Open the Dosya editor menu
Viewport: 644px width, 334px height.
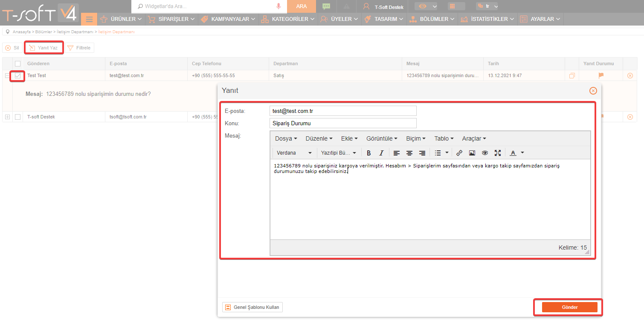pyautogui.click(x=286, y=138)
